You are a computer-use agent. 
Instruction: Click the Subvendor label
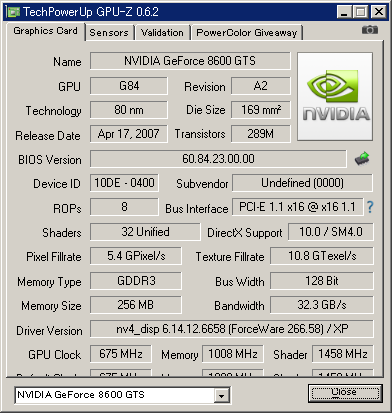point(202,184)
